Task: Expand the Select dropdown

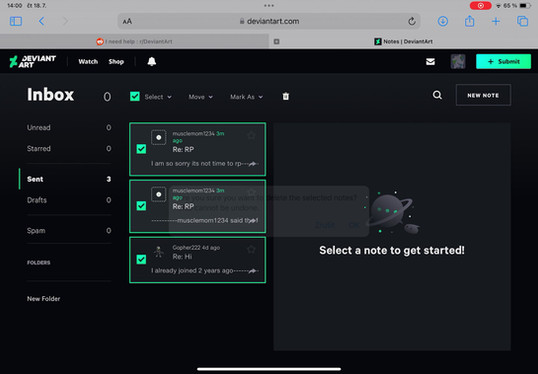Action: 158,97
